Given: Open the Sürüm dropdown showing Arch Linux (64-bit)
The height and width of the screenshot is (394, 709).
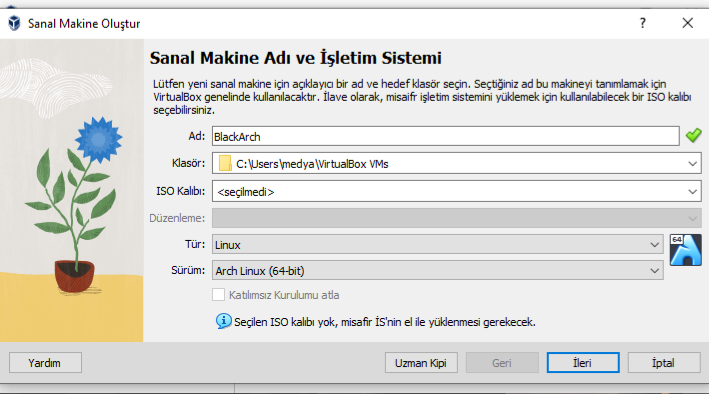Looking at the screenshot, I should pyautogui.click(x=438, y=271).
